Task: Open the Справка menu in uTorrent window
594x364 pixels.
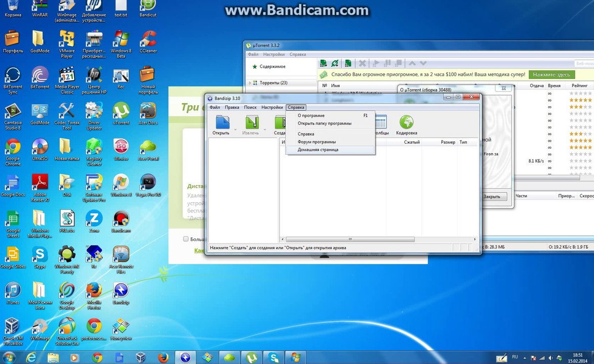Action: [x=298, y=54]
